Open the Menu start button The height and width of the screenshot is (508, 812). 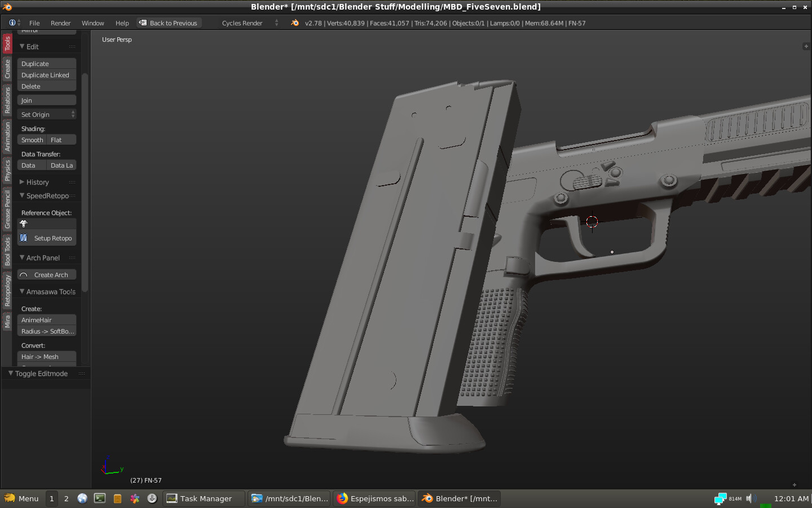(x=22, y=498)
